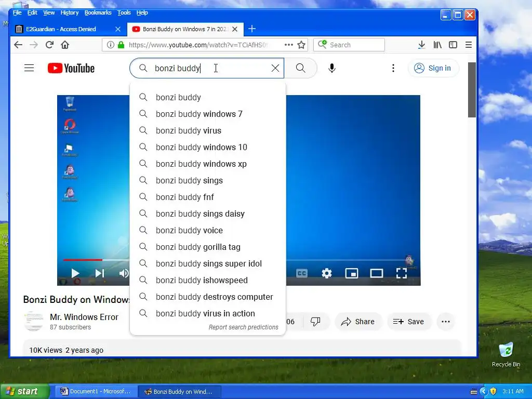Toggle the Firefox sidebar icon
The image size is (532, 399).
453,45
